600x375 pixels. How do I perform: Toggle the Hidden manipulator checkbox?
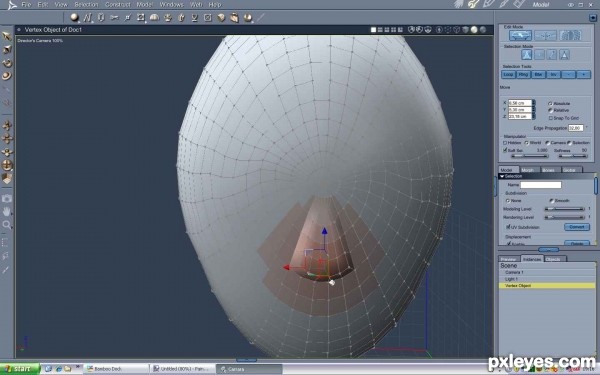tap(505, 143)
